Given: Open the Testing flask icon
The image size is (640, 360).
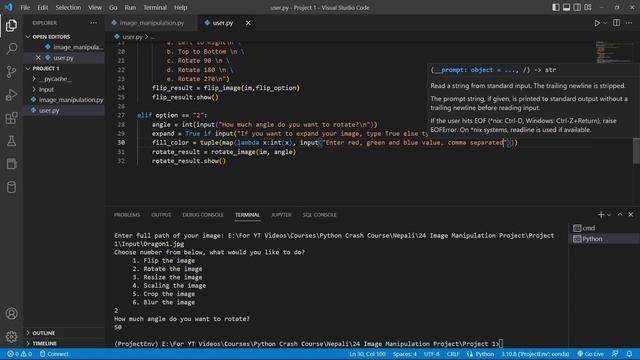Looking at the screenshot, I should [x=11, y=141].
